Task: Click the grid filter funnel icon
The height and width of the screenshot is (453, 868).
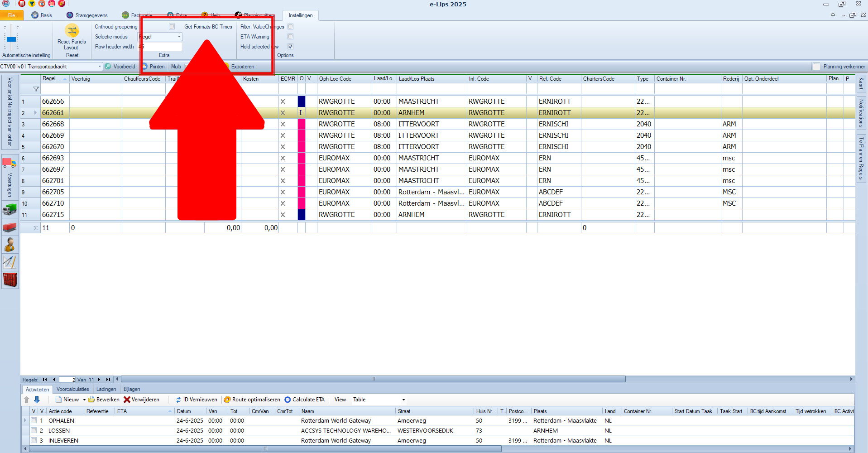Action: pos(36,89)
